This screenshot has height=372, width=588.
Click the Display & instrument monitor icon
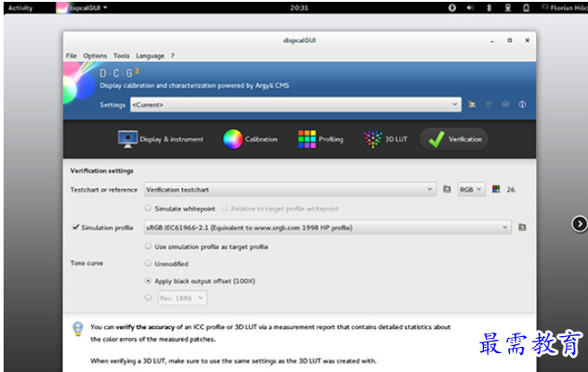pos(127,139)
